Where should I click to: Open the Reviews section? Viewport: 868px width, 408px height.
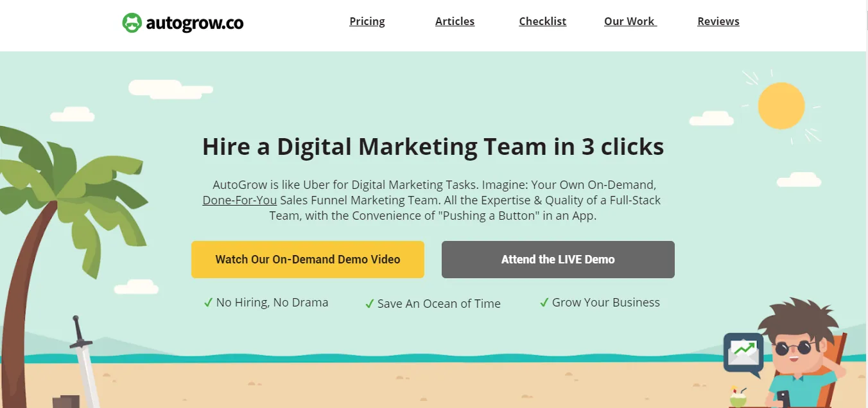(x=718, y=21)
